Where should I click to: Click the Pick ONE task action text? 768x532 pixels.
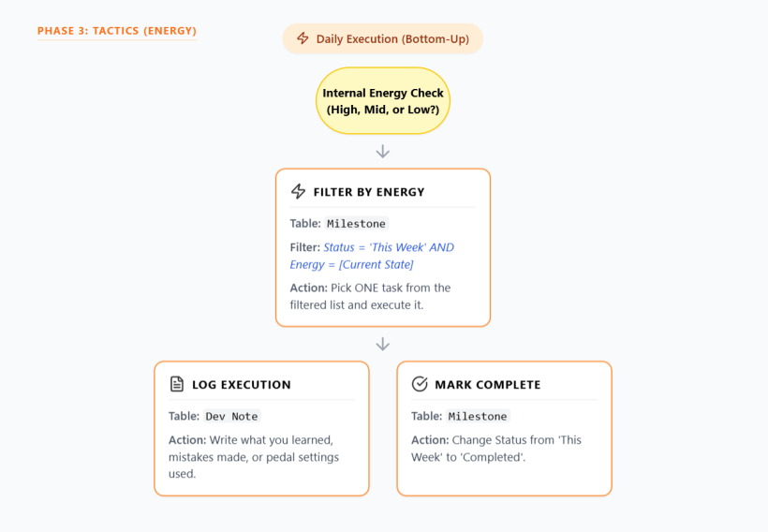pos(370,296)
